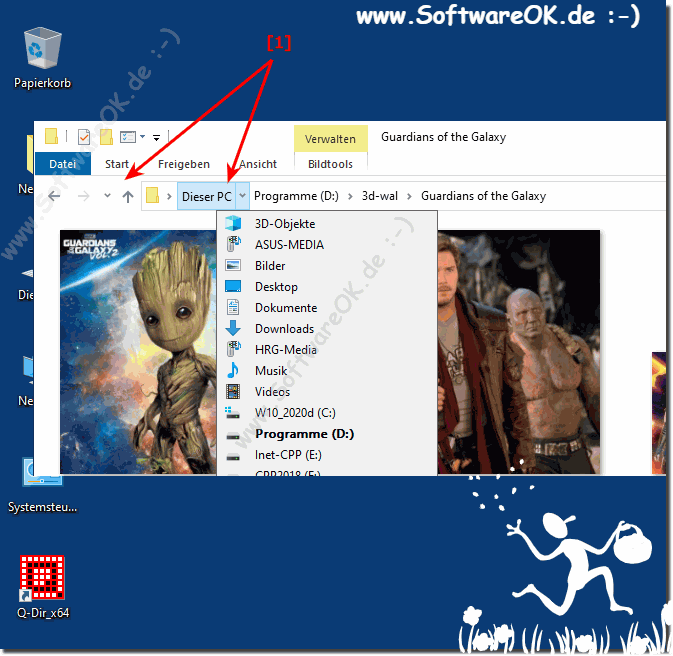Viewport: 673px width, 656px height.
Task: Select Dokumente in the dropdown list
Action: [327, 308]
